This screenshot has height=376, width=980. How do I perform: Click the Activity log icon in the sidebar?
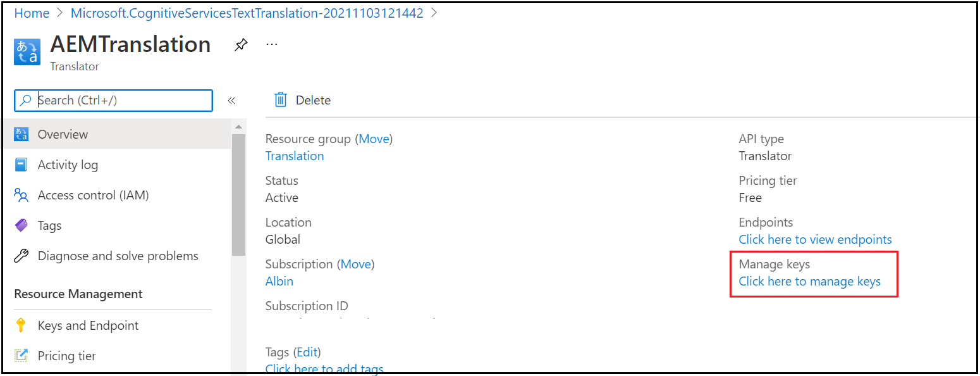point(21,165)
